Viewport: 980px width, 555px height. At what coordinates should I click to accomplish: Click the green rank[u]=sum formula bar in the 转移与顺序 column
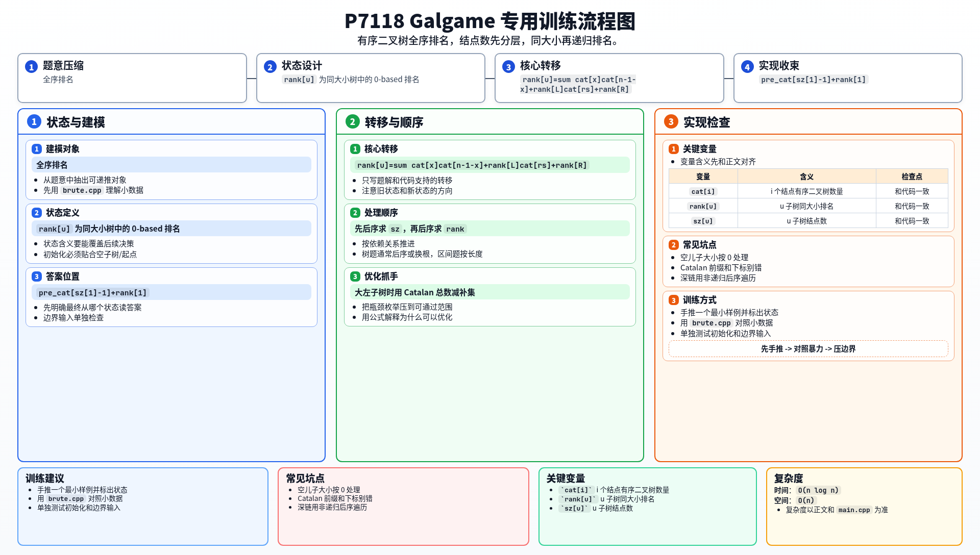490,165
